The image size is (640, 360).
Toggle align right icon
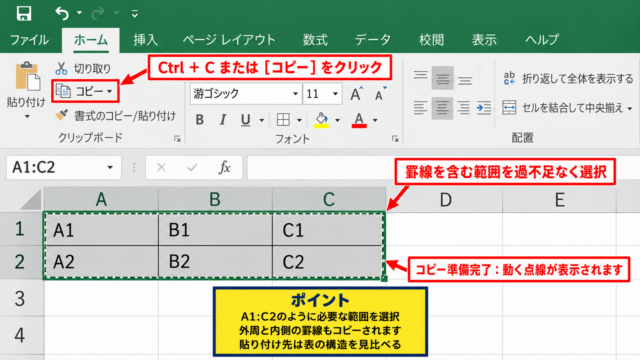pyautogui.click(x=463, y=108)
